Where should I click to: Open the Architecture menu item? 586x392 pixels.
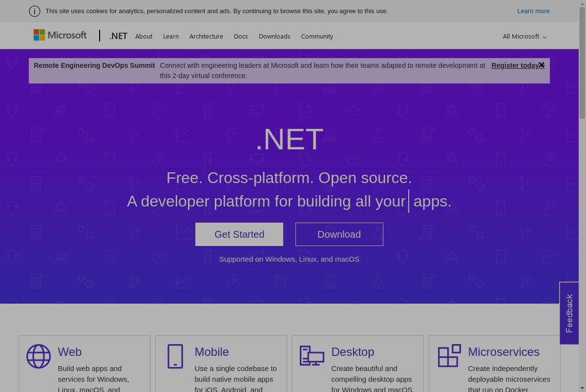tap(206, 36)
